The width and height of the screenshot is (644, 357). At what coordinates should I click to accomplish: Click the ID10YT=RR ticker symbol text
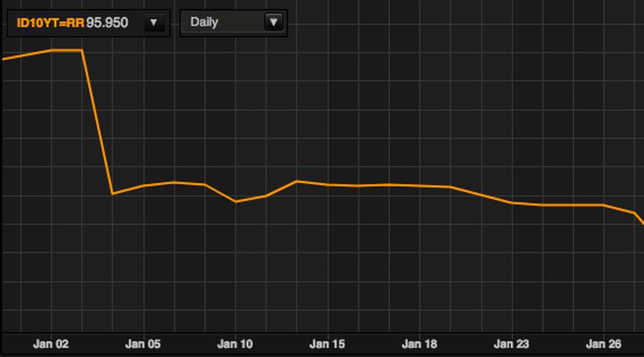pos(50,23)
